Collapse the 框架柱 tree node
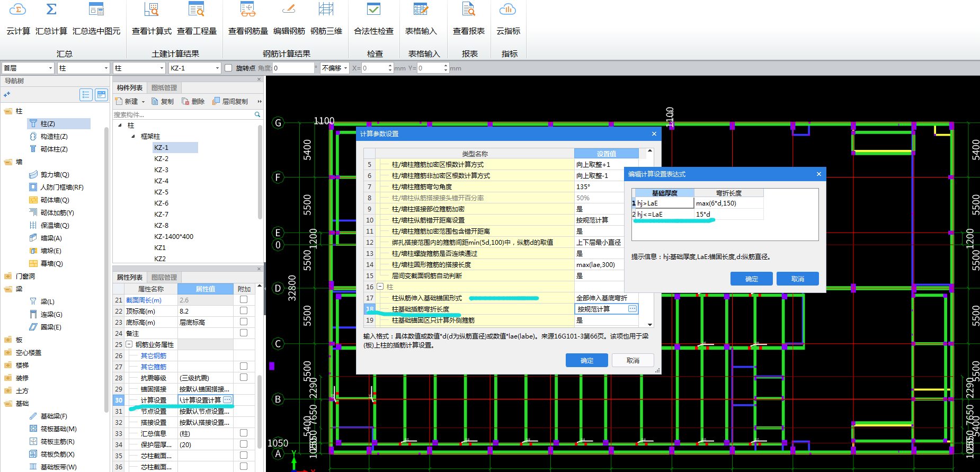The height and width of the screenshot is (472, 980). [133, 137]
